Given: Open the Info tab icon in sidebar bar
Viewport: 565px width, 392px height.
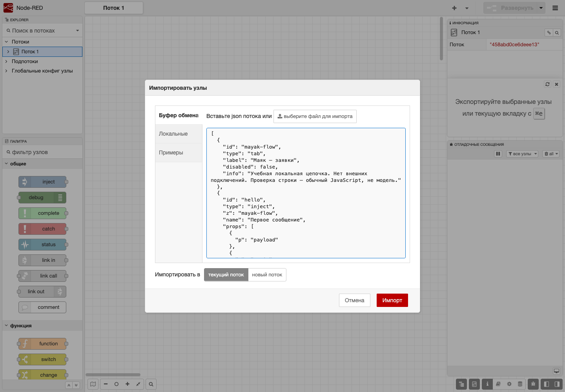Looking at the screenshot, I should (x=487, y=384).
